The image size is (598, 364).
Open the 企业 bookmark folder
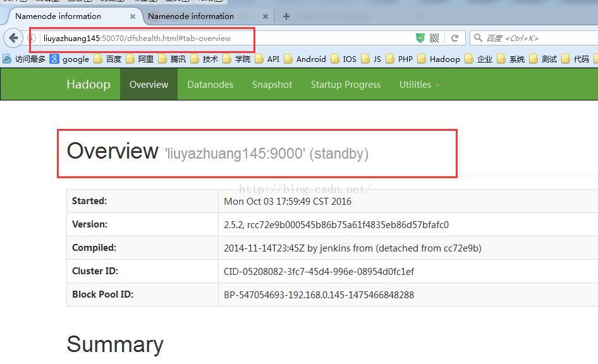click(x=479, y=59)
